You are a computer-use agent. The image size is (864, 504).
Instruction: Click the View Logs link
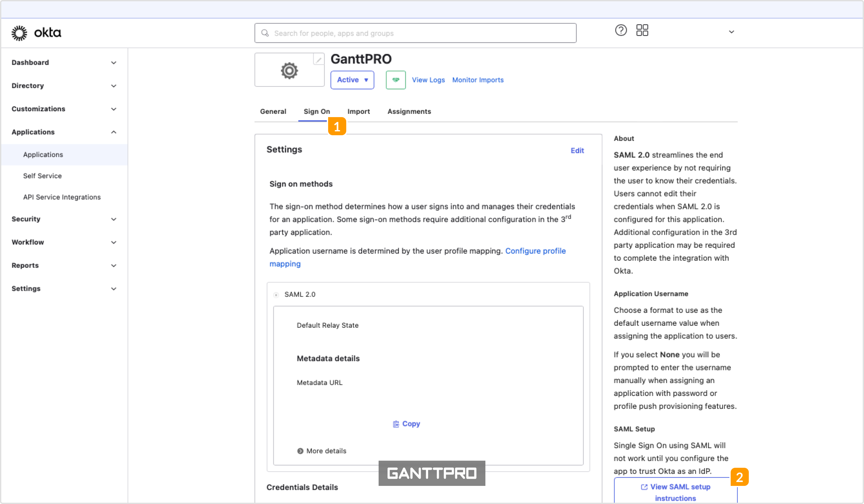[x=428, y=80]
